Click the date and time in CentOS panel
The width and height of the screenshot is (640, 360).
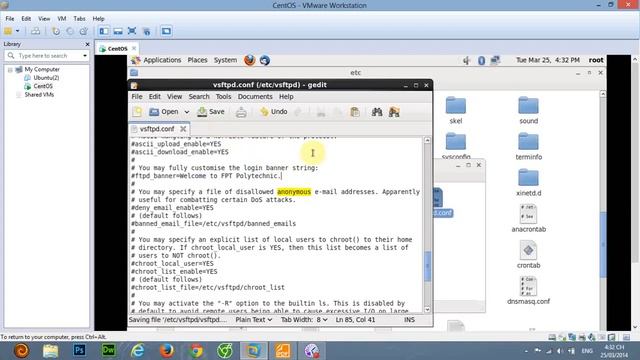tap(548, 60)
